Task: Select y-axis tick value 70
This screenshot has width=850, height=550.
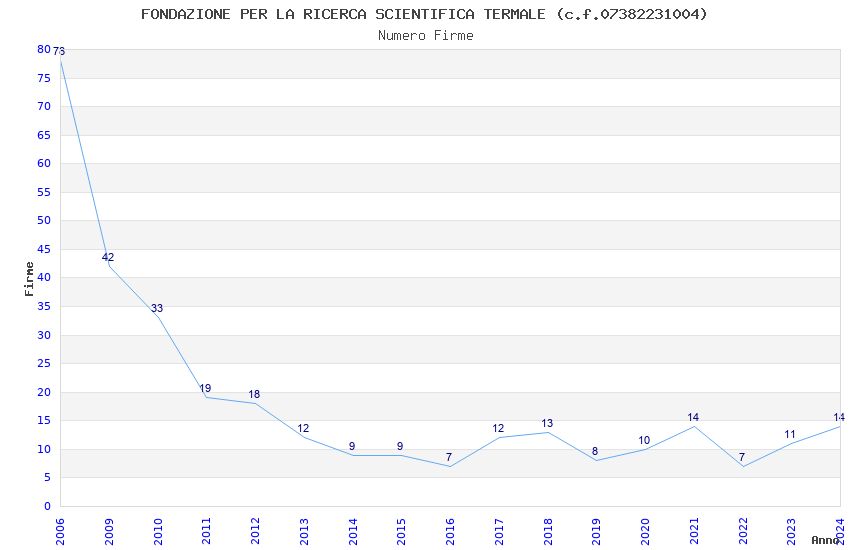Action: click(x=44, y=106)
